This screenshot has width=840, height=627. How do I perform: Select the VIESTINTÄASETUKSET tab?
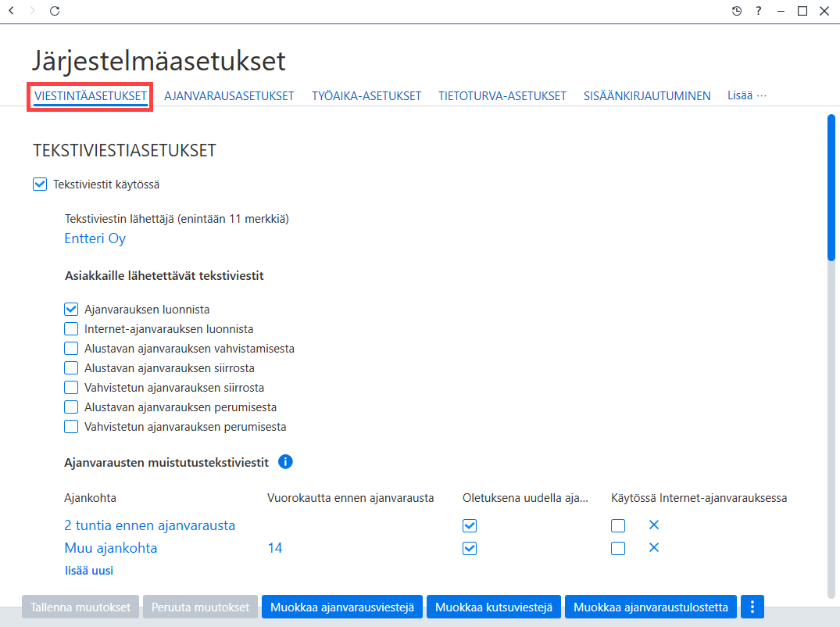(x=91, y=96)
